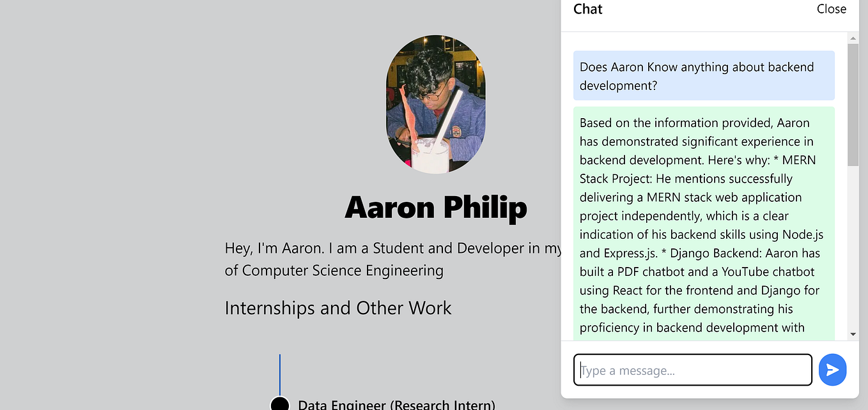Select the 'Internships and Other Work' heading
Viewport: 868px width, 410px height.
point(337,308)
